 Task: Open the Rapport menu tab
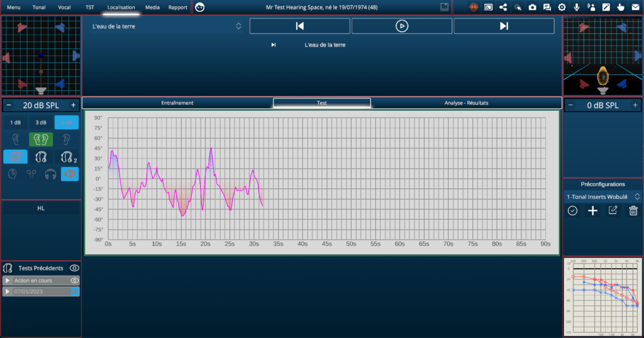click(x=178, y=8)
